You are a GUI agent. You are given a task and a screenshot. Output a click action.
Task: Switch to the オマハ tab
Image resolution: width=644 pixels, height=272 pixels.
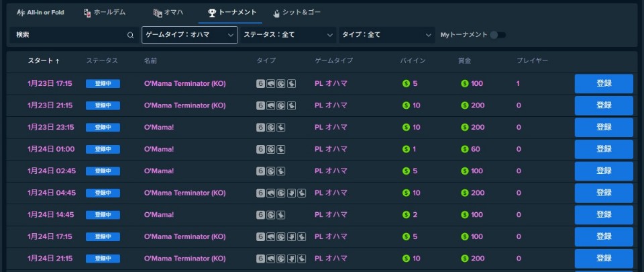point(168,13)
